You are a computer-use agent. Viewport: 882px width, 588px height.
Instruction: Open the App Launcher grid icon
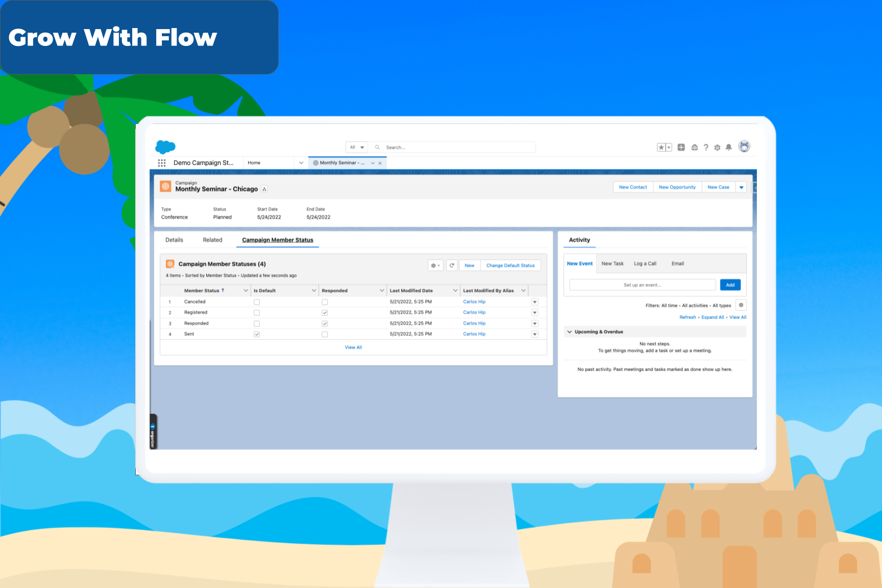tap(162, 163)
